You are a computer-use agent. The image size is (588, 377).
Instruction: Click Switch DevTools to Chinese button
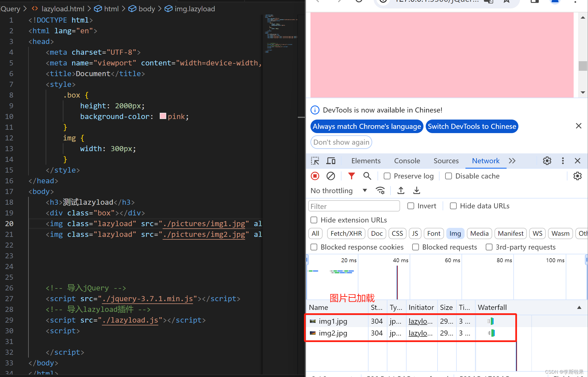pyautogui.click(x=472, y=126)
